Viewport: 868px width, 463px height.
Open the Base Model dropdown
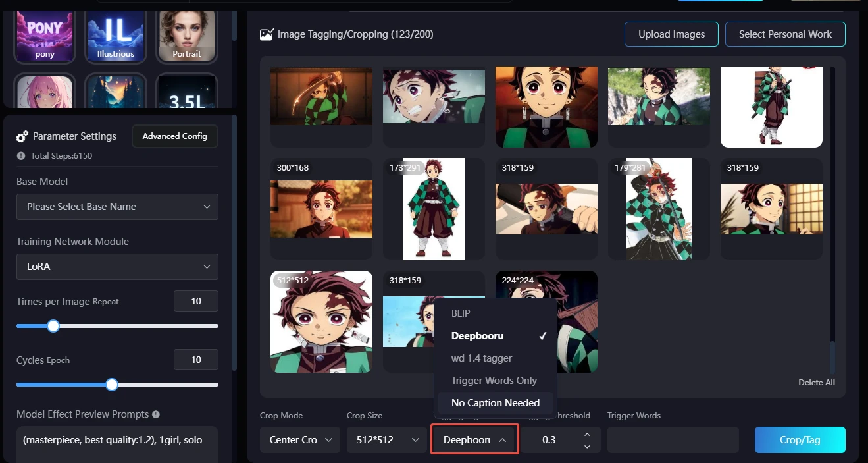[117, 207]
